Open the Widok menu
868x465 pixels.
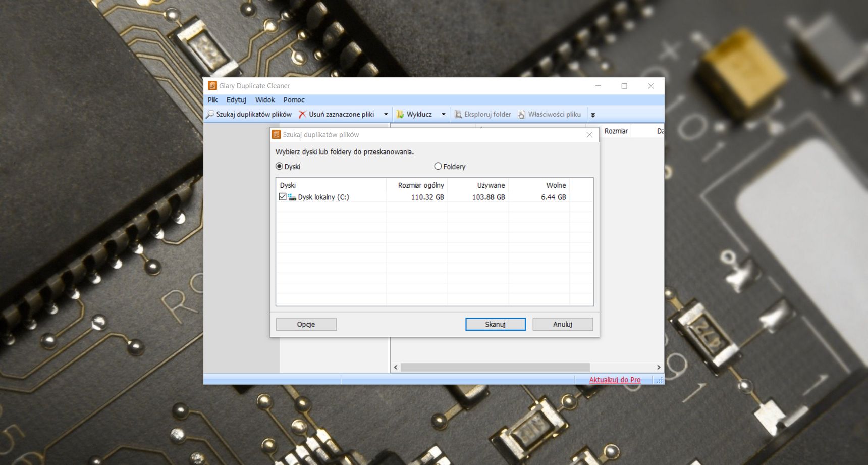point(265,100)
